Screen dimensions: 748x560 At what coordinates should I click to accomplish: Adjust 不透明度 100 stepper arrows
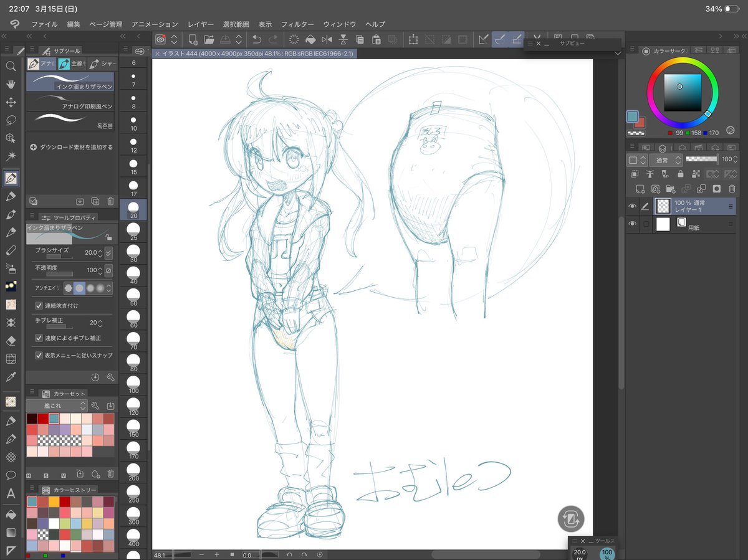pos(100,270)
